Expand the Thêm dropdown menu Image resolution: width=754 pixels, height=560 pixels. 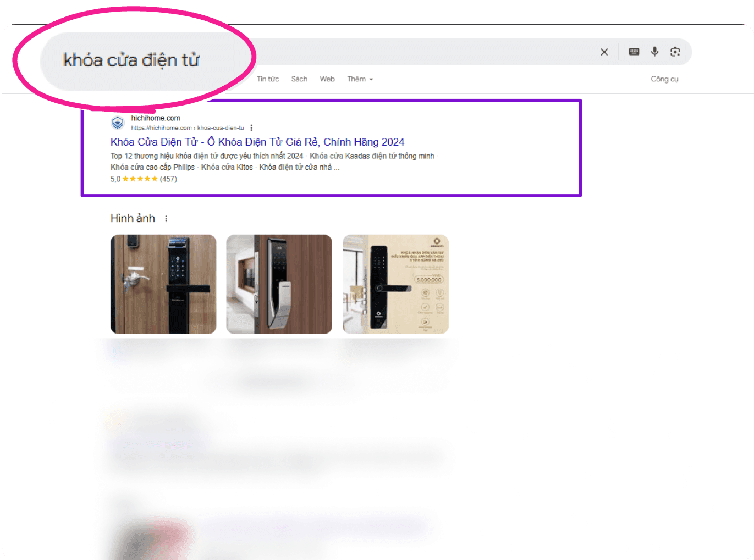coord(360,79)
